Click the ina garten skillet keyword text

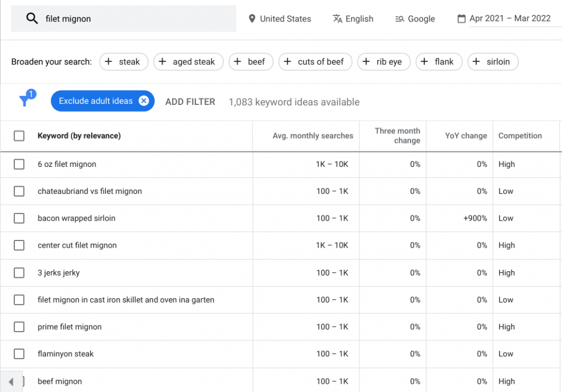point(126,300)
